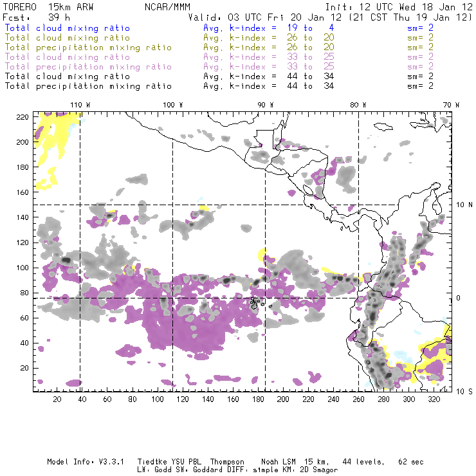Click the "Init: 12 UTC Wed 18 Jan 12" text
Screen dimensions: 476x476
point(399,7)
